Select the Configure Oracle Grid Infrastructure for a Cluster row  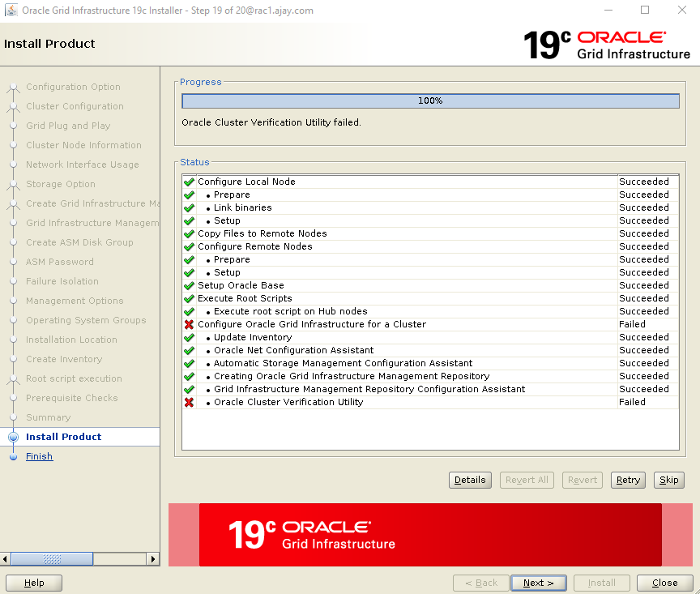(431, 325)
